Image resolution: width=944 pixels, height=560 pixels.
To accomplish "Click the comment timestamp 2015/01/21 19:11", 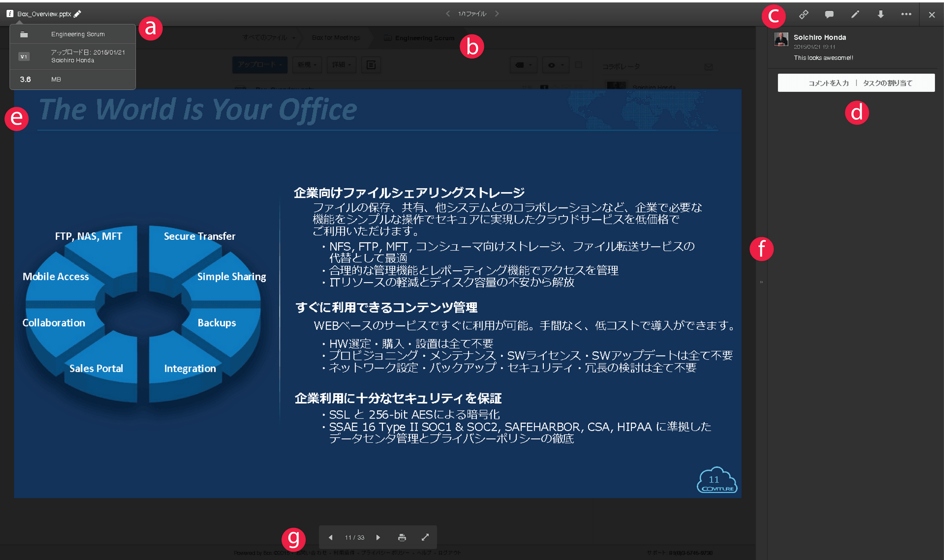I will [x=814, y=47].
